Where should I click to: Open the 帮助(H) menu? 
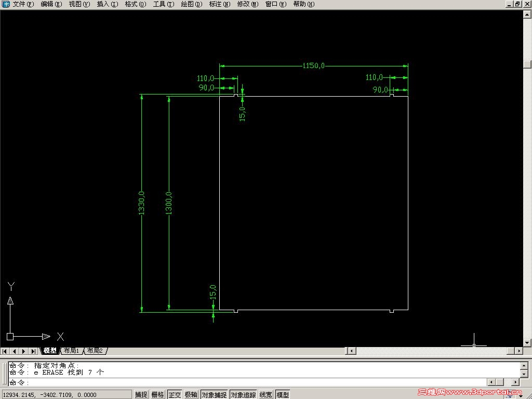[304, 4]
